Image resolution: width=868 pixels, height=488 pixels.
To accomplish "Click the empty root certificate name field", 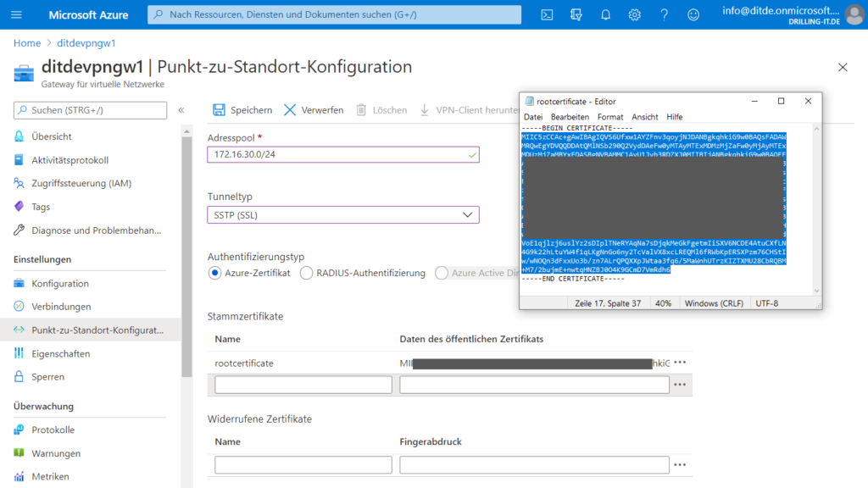I will [303, 385].
